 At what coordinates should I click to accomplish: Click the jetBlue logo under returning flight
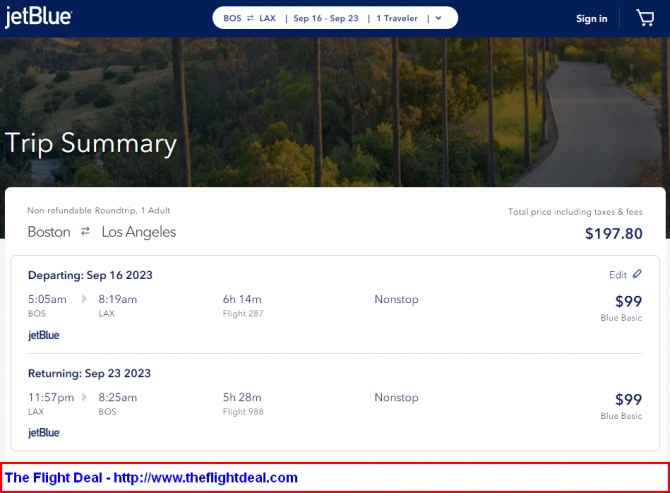click(x=44, y=433)
